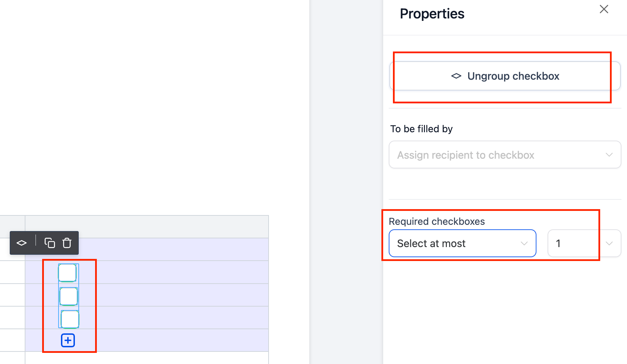Click the gray table header row
Image resolution: width=627 pixels, height=364 pixels.
tap(134, 227)
